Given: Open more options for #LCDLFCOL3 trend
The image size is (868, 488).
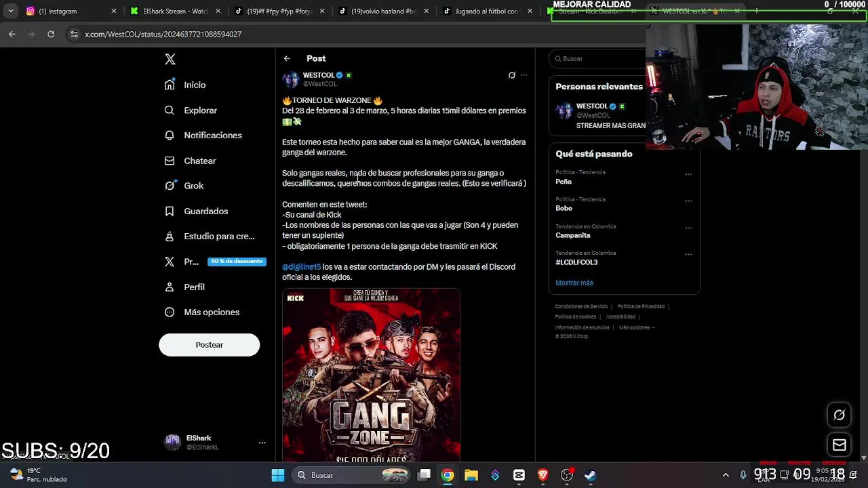Looking at the screenshot, I should tap(688, 255).
